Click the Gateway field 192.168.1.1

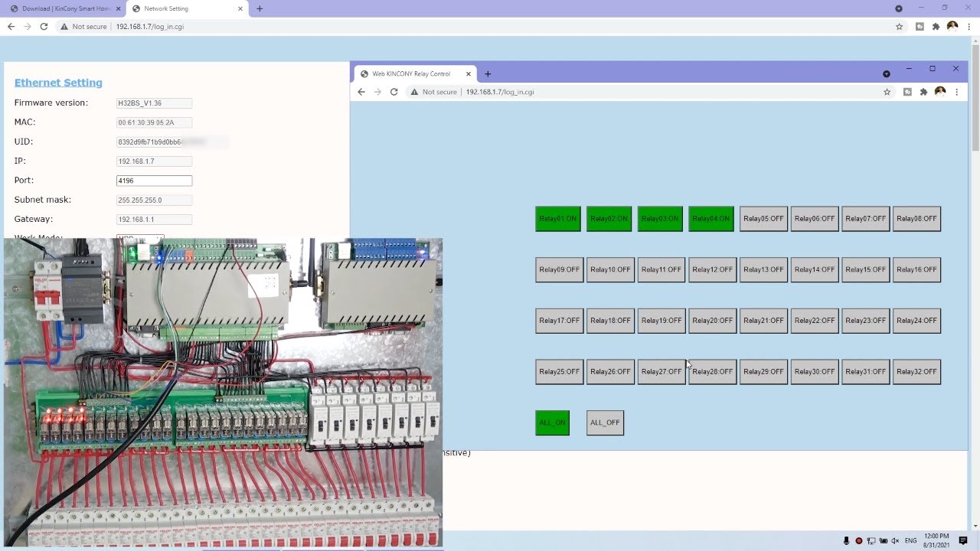click(154, 220)
